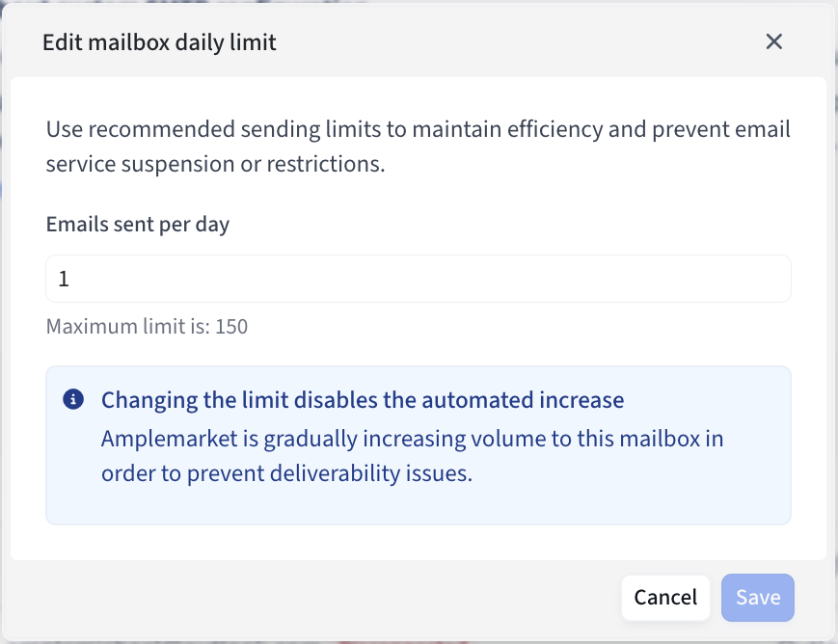The image size is (838, 644).
Task: Click the info icon in blue notice
Action: tap(72, 399)
